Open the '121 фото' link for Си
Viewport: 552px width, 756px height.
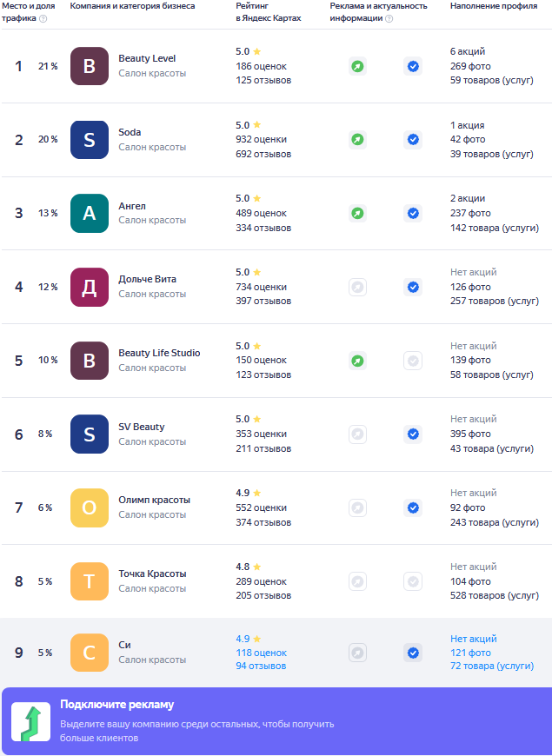(x=470, y=653)
